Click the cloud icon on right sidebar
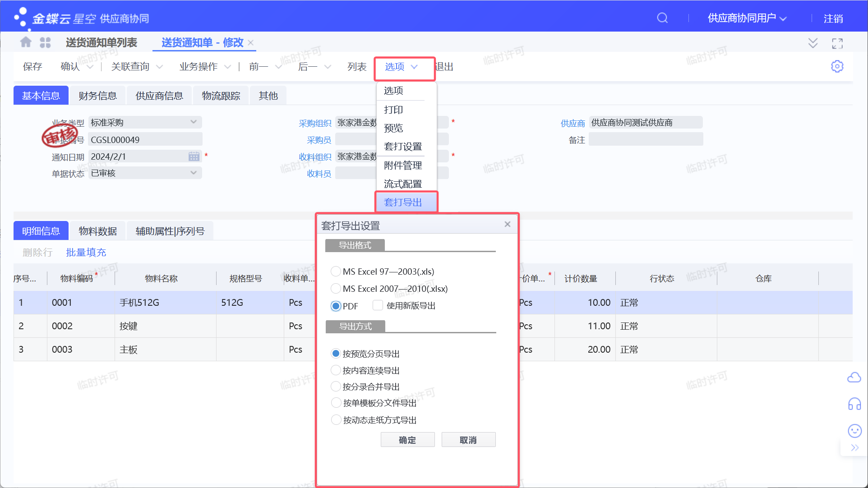This screenshot has height=488, width=868. (x=854, y=378)
